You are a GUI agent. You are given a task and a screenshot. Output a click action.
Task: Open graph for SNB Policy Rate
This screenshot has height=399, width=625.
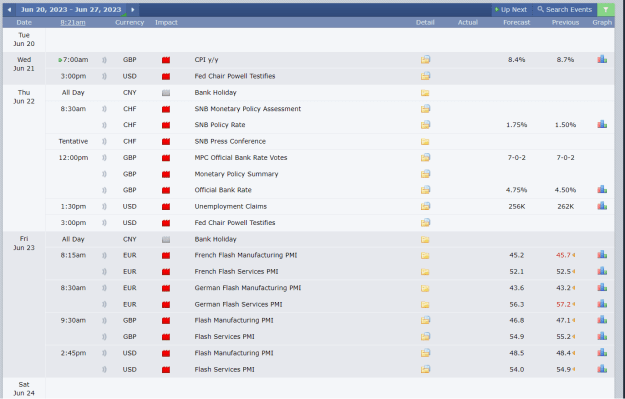(x=602, y=125)
